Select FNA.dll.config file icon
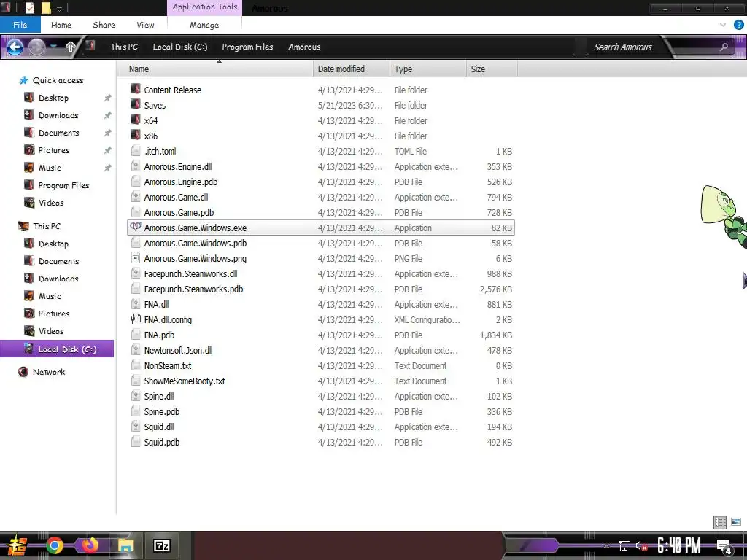The image size is (747, 560). [136, 319]
